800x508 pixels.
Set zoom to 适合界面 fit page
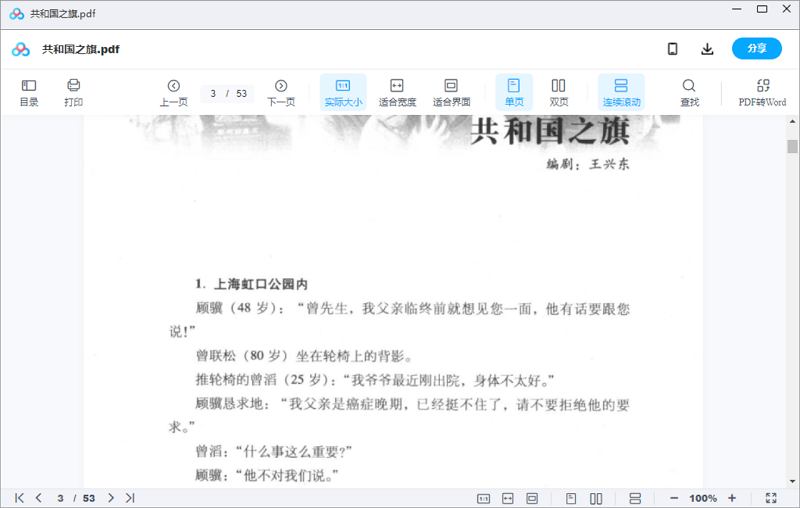(x=451, y=92)
